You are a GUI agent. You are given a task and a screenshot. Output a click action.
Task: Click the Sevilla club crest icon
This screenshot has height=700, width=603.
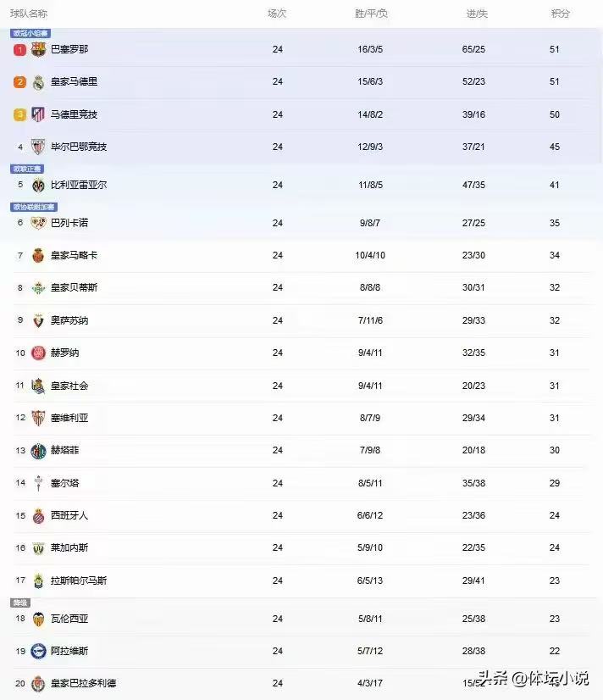(x=38, y=418)
